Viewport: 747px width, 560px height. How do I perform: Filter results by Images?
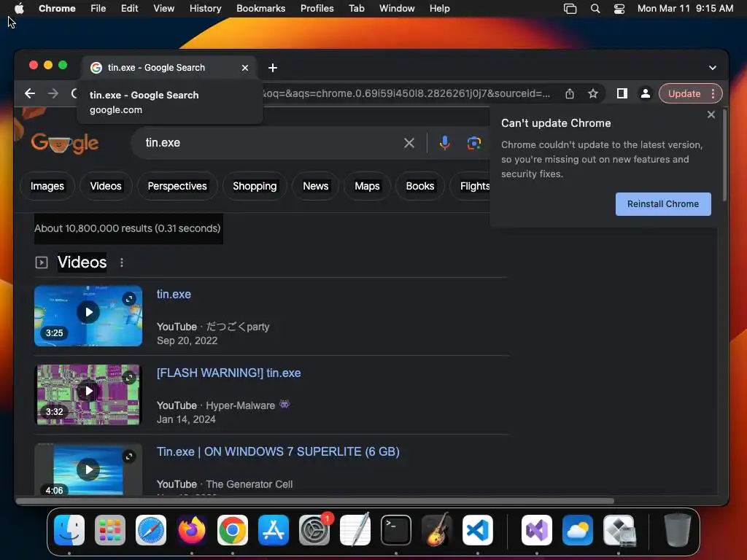47,186
